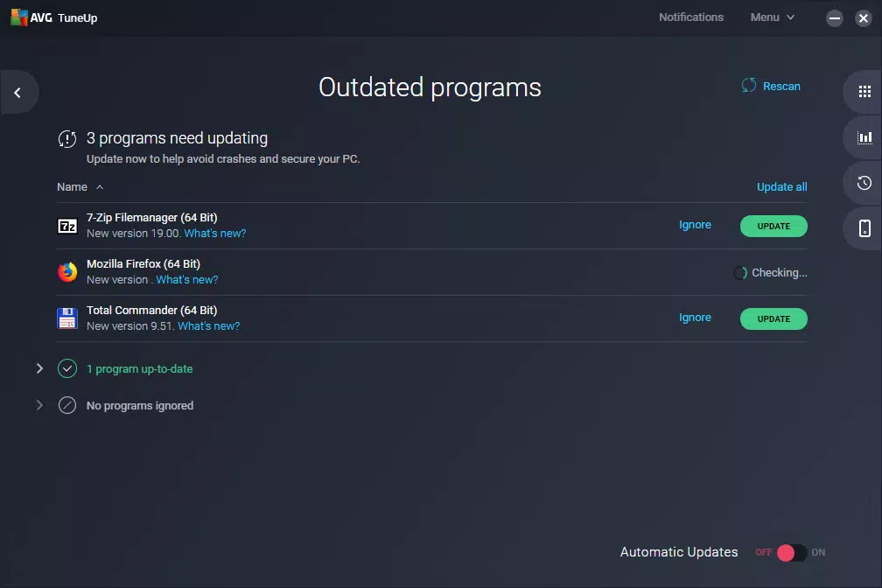Expand the No programs ignored section
The height and width of the screenshot is (588, 882).
(39, 405)
